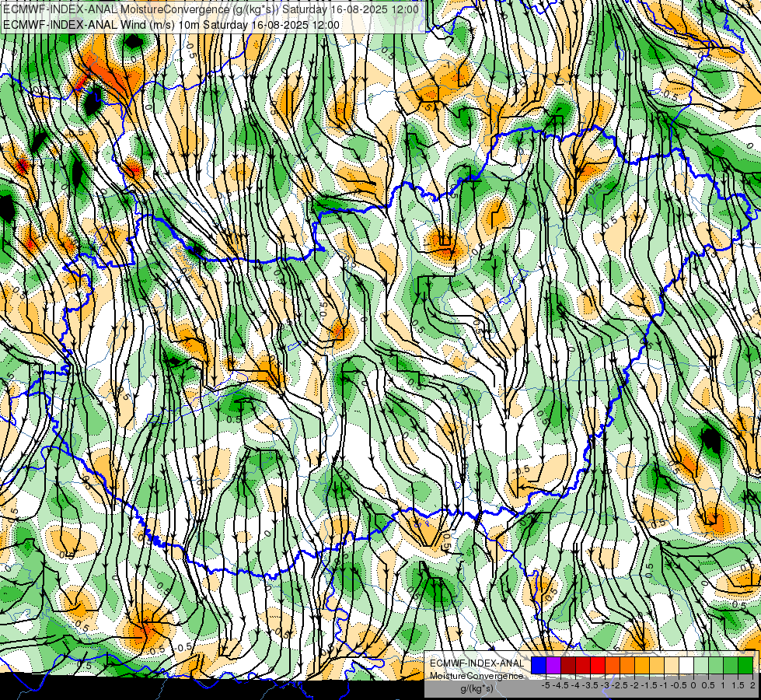Click the Wind 10m title line at top
The height and width of the screenshot is (700, 761).
click(x=171, y=25)
